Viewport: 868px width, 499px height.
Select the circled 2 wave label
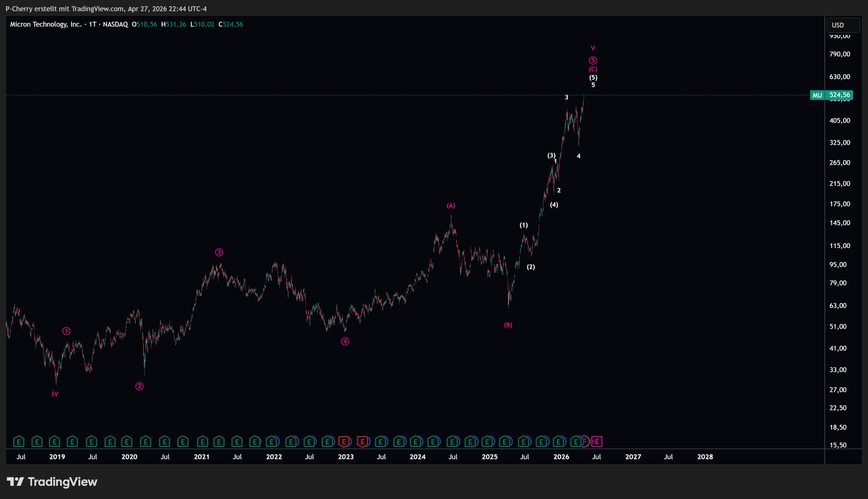139,386
